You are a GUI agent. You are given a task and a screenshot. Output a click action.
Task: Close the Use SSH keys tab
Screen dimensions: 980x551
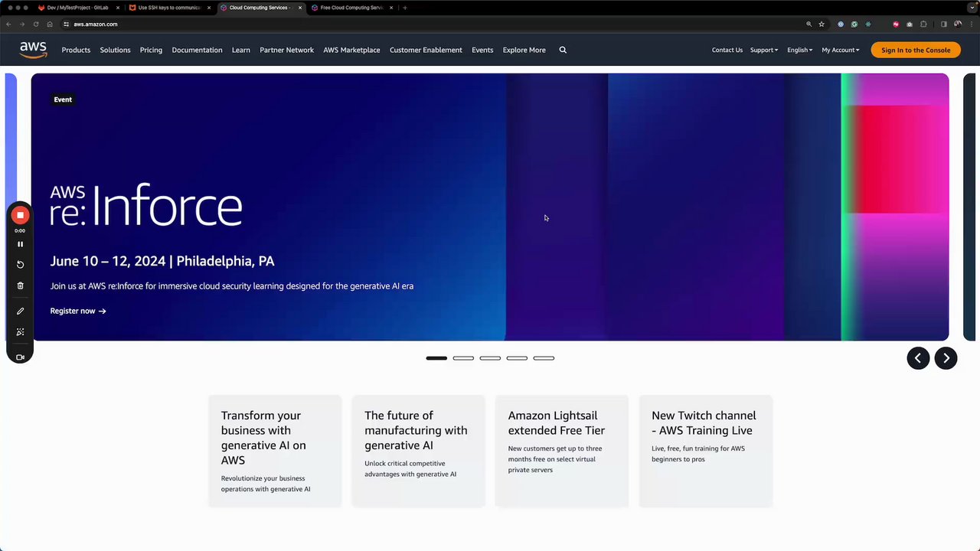(x=209, y=8)
